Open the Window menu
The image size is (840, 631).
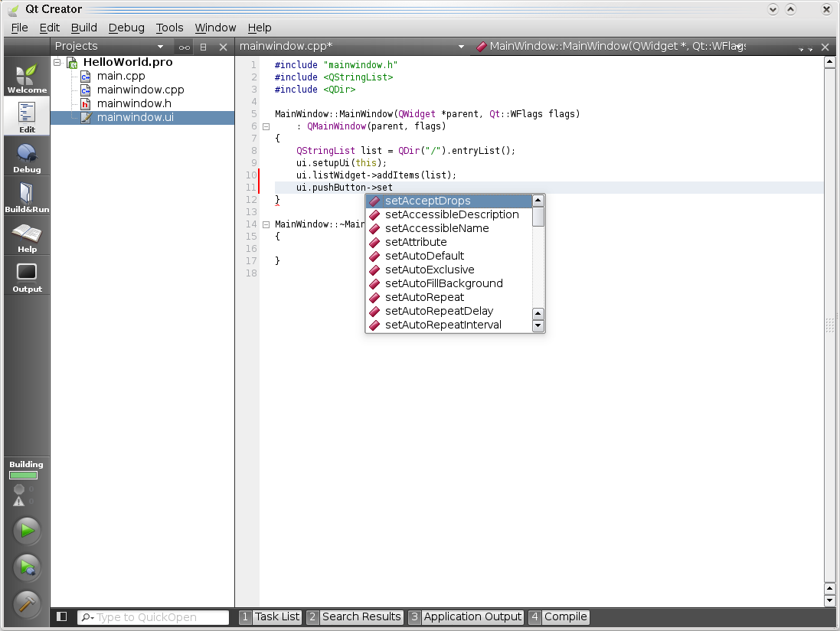click(x=215, y=28)
